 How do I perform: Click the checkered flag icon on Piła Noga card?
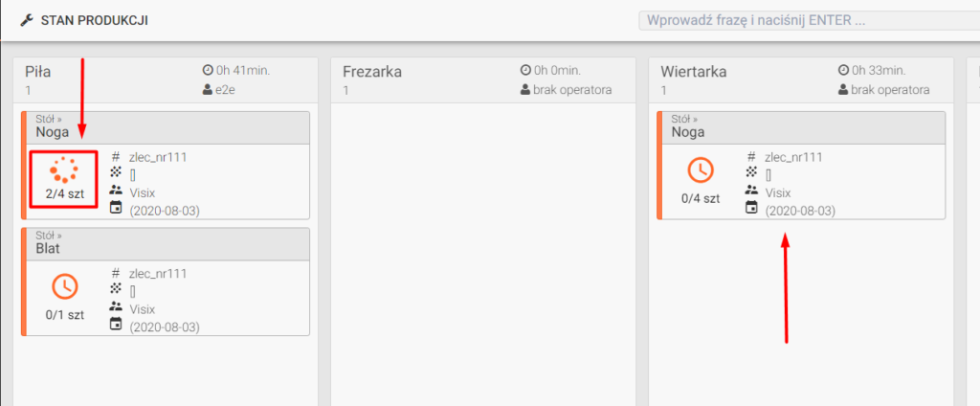(x=116, y=174)
